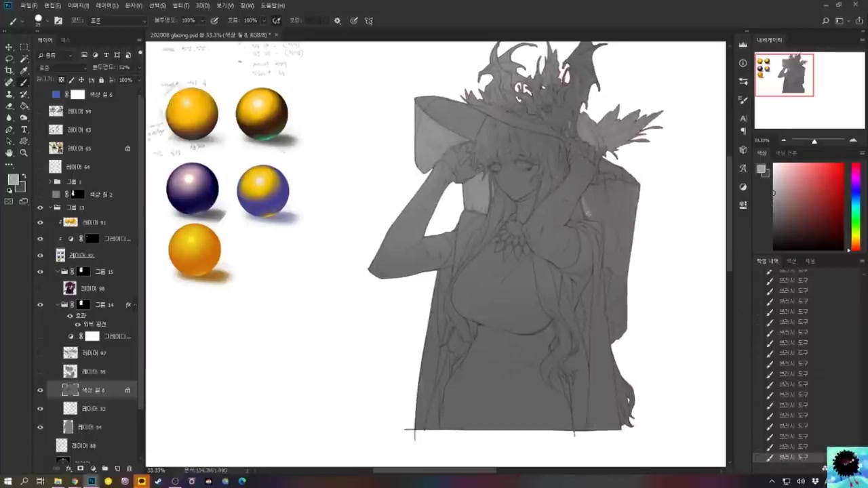Screen dimensions: 868x488
Task: Select the Pen tool
Action: pyautogui.click(x=9, y=129)
